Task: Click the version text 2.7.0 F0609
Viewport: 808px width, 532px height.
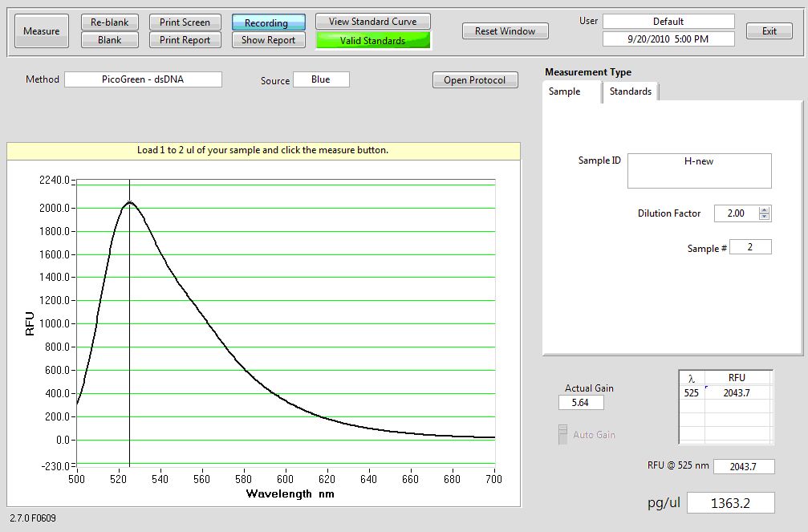Action: pyautogui.click(x=33, y=518)
